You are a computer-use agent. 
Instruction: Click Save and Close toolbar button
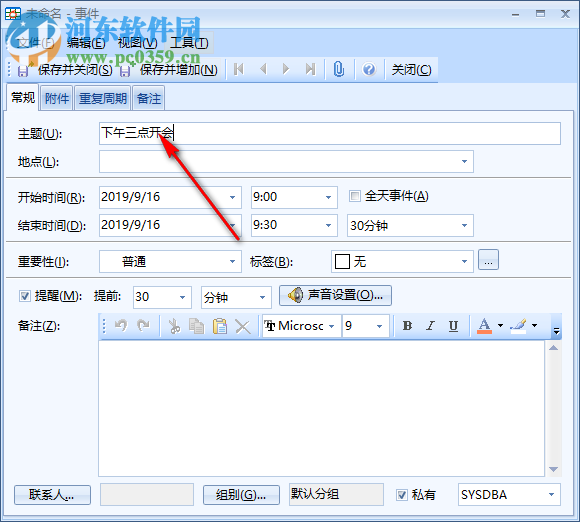(x=65, y=70)
